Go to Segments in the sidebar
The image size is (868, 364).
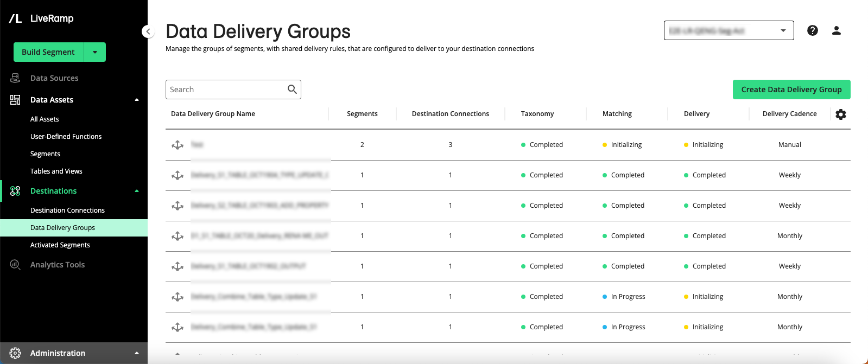(x=45, y=154)
